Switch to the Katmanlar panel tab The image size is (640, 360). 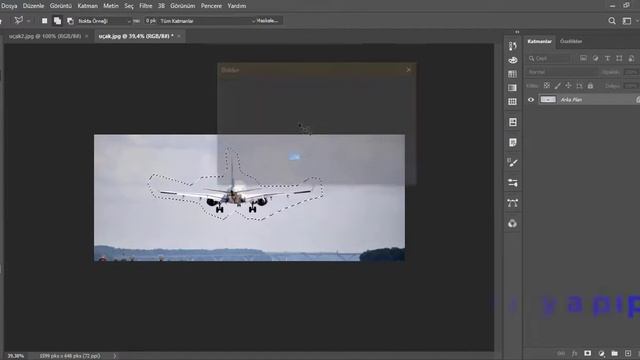(x=539, y=41)
